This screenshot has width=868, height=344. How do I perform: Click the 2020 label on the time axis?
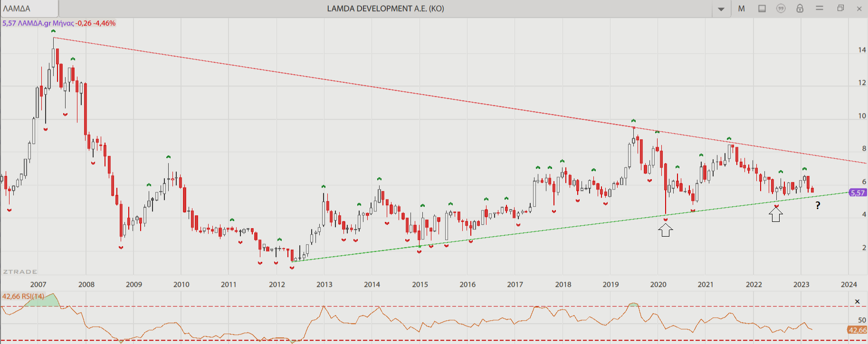658,285
